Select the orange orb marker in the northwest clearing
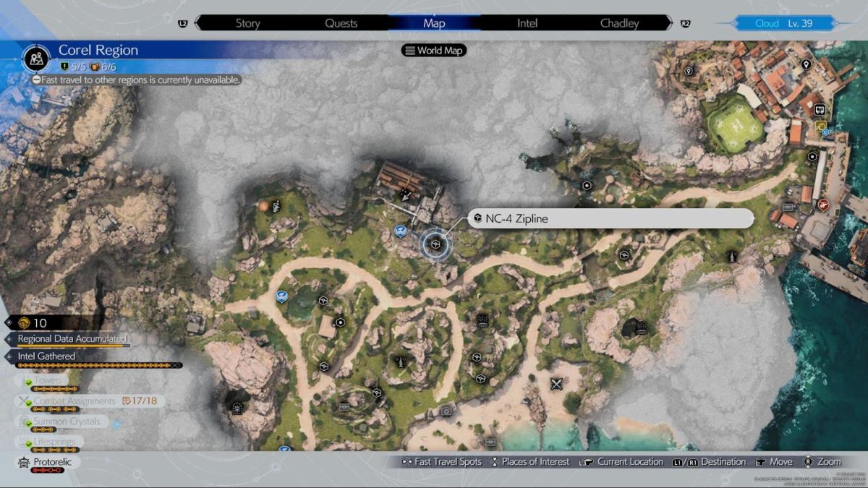The height and width of the screenshot is (488, 868). click(x=263, y=206)
